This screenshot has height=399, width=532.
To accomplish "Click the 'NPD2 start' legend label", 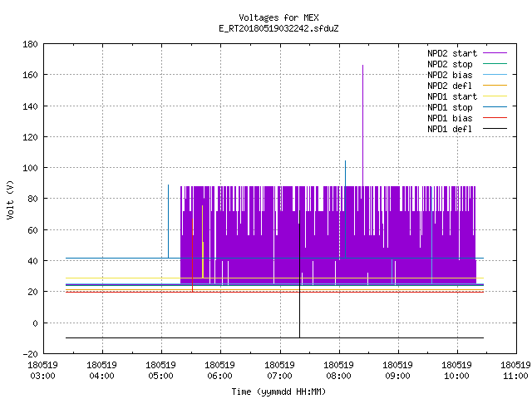I will [452, 53].
